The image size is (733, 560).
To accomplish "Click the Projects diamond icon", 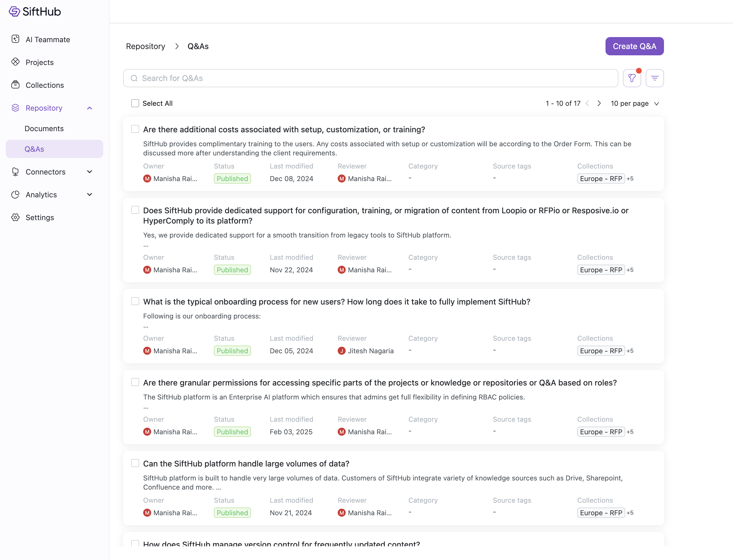I will pos(15,62).
